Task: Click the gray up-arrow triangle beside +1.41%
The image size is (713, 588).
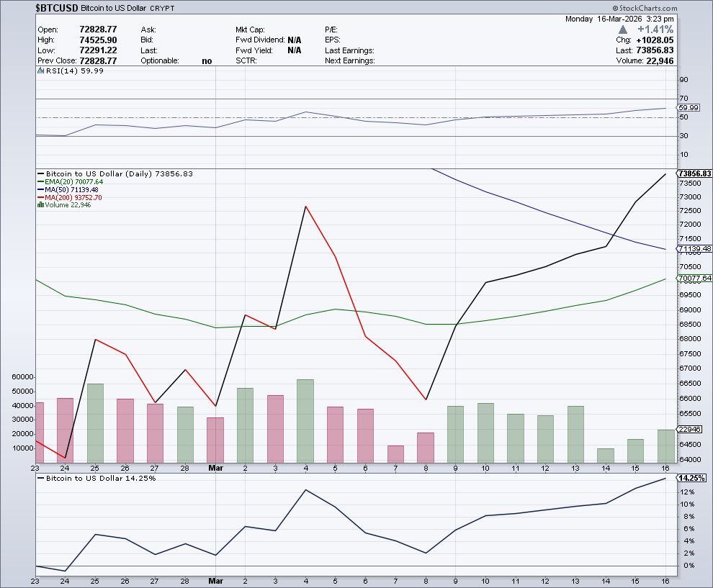Action: [x=623, y=30]
